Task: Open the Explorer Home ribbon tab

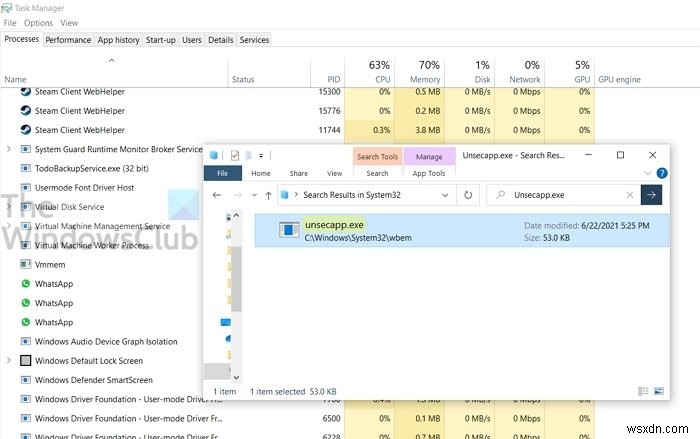Action: click(261, 173)
